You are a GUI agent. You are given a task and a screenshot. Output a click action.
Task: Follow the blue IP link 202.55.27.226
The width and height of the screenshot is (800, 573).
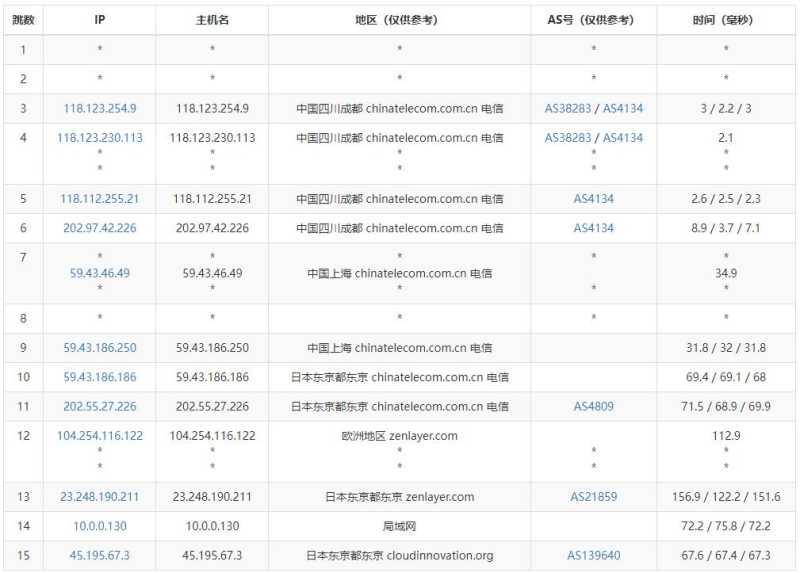click(x=99, y=407)
